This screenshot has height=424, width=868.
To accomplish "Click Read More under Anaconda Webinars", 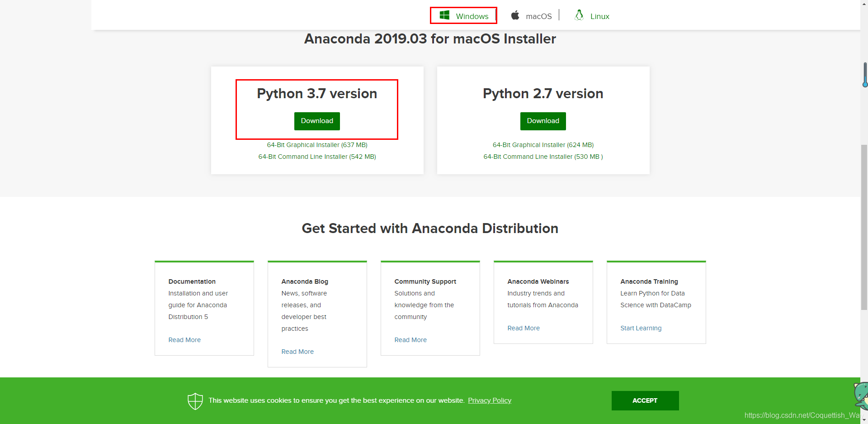I will tap(524, 328).
